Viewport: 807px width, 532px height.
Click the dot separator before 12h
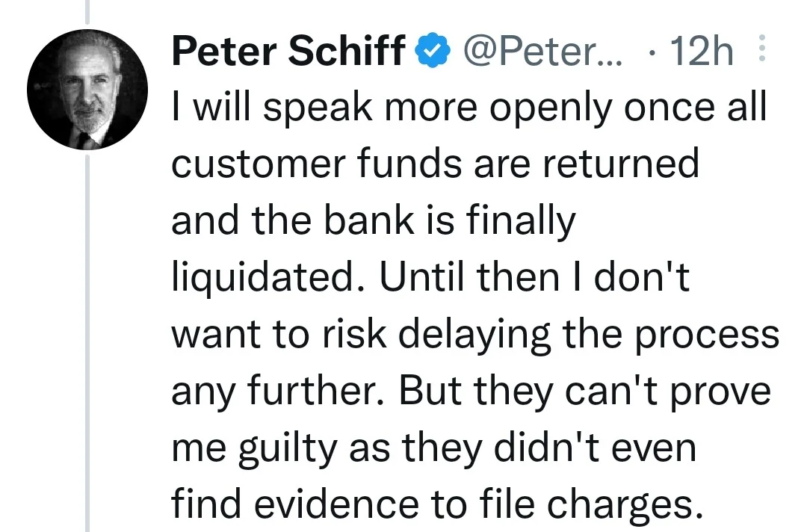[x=652, y=52]
